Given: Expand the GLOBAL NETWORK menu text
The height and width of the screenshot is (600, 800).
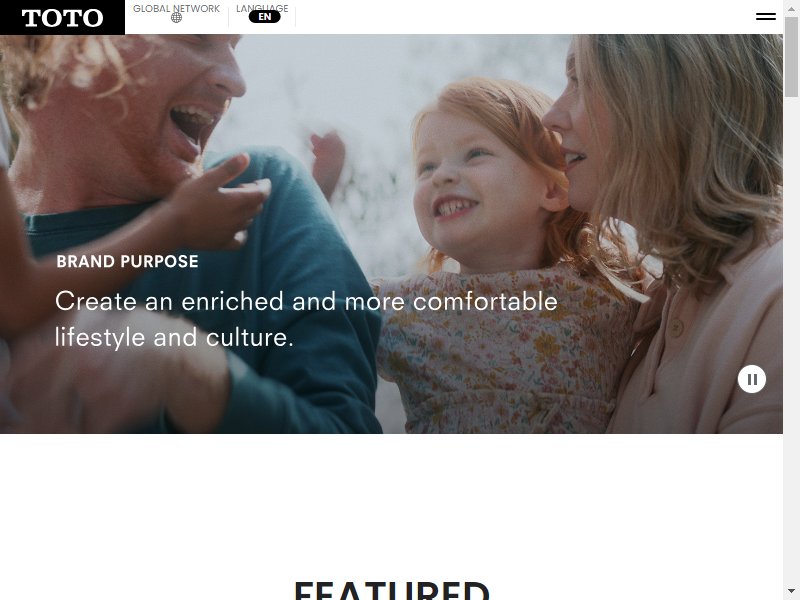Looking at the screenshot, I should pyautogui.click(x=177, y=8).
